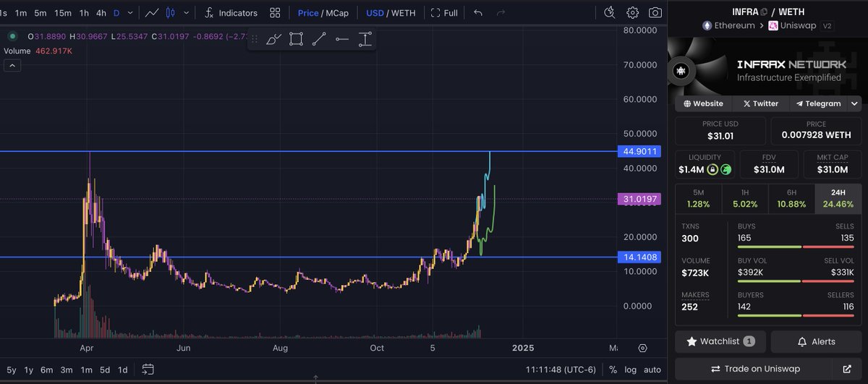Set chart range to 6m
The image size is (868, 384).
[x=47, y=370]
